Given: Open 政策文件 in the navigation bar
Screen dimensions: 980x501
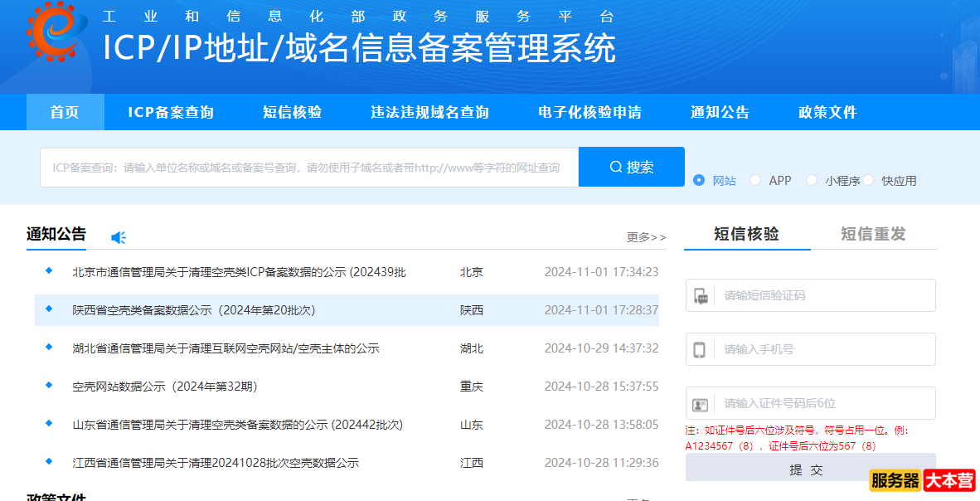Looking at the screenshot, I should 827,112.
